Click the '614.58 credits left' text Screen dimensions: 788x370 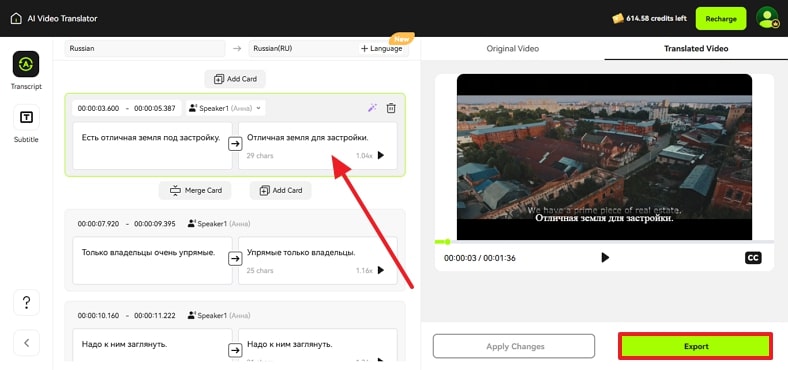coord(656,19)
